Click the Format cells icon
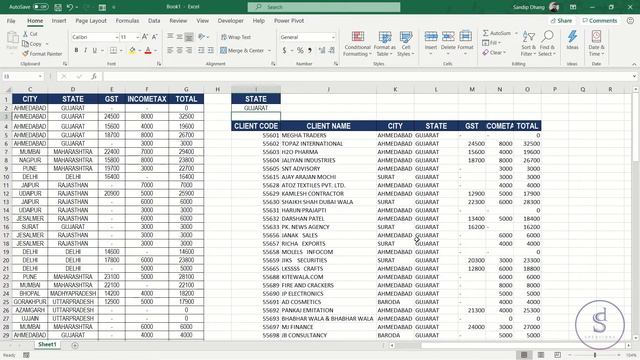640x360 pixels. (x=465, y=37)
